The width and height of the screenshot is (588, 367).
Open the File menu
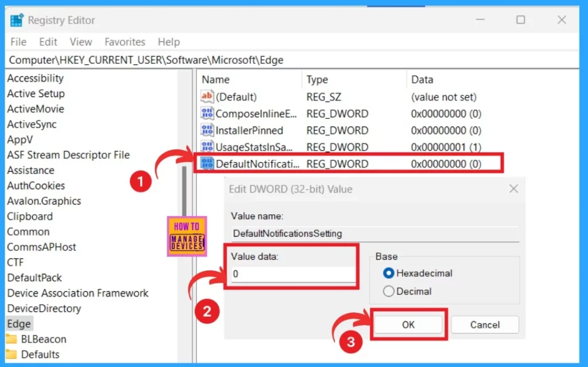(x=18, y=42)
